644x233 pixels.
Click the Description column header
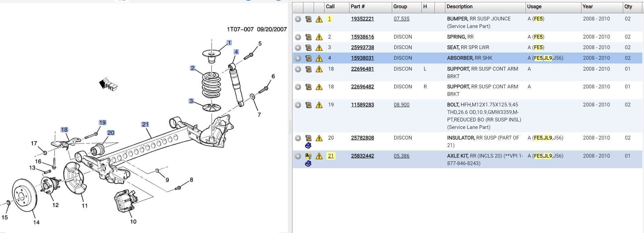coord(459,6)
